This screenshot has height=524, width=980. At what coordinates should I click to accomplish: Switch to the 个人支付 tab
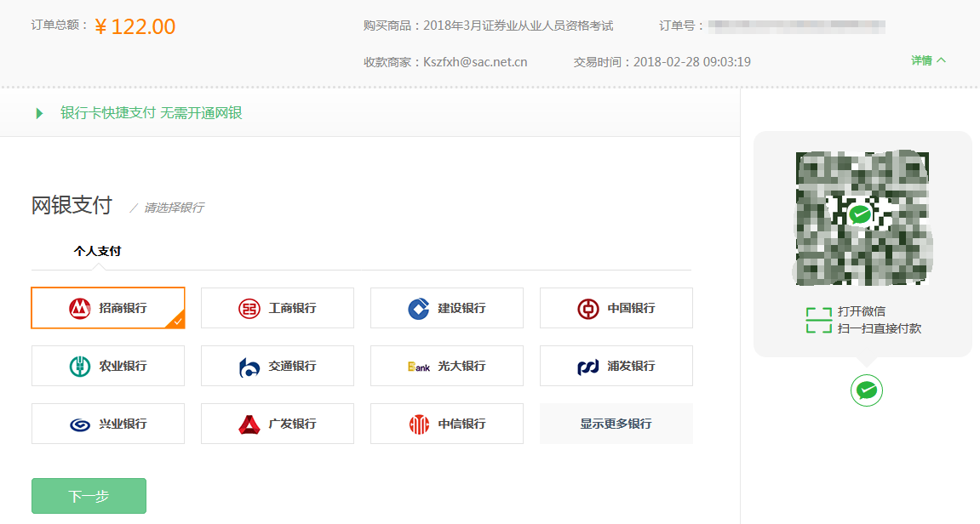coord(98,251)
